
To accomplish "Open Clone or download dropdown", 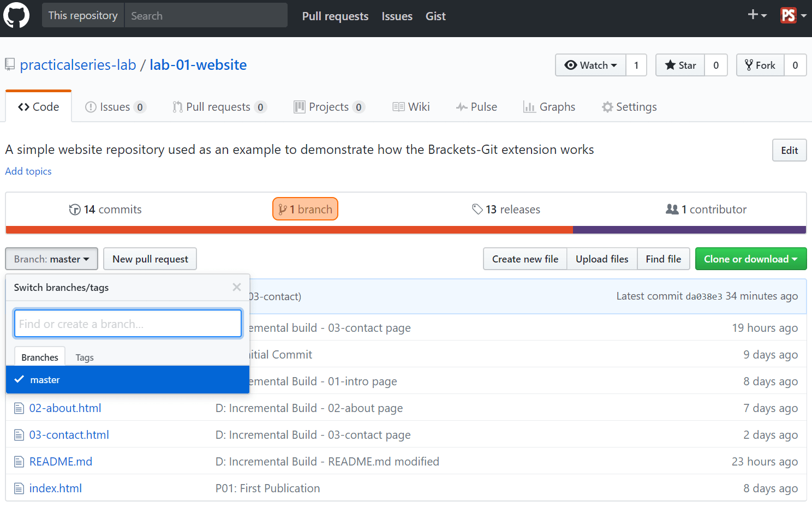I will 751,259.
